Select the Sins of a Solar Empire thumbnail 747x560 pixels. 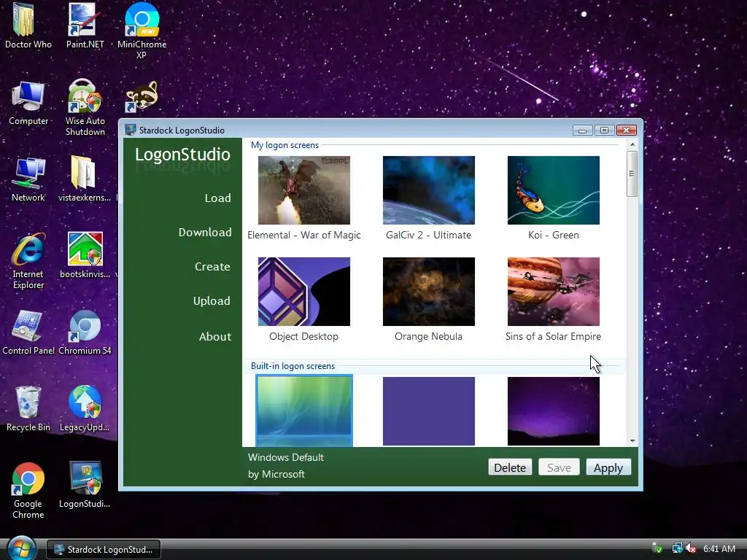554,292
